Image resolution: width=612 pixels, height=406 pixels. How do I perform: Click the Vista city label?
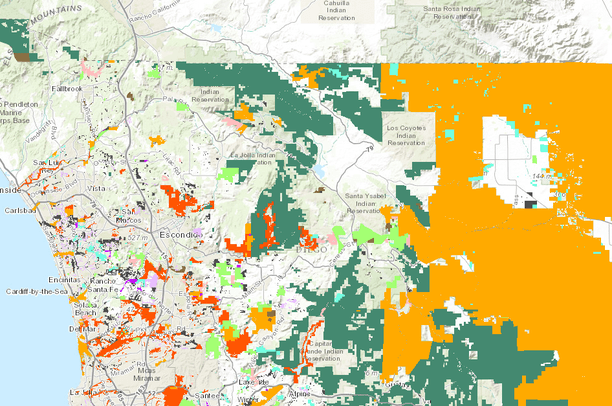(96, 188)
